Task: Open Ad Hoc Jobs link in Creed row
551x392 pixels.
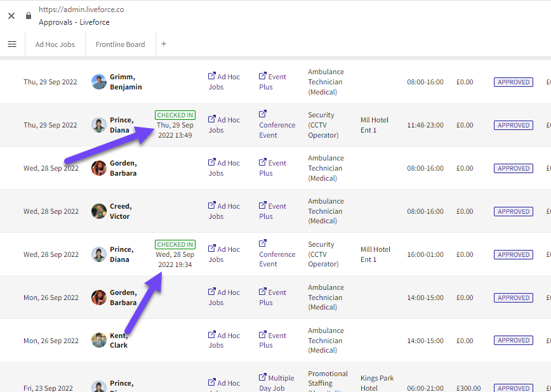Action: pos(224,211)
